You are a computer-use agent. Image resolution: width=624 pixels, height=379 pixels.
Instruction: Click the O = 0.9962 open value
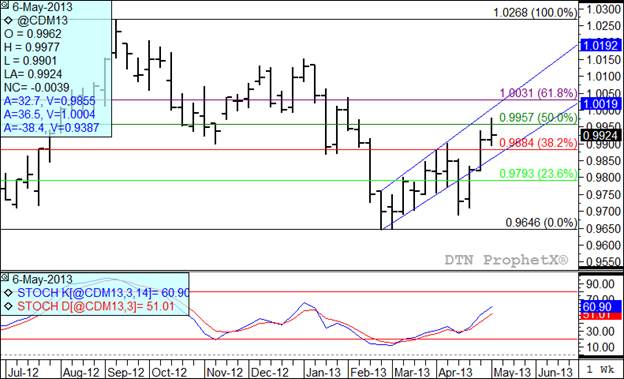33,34
